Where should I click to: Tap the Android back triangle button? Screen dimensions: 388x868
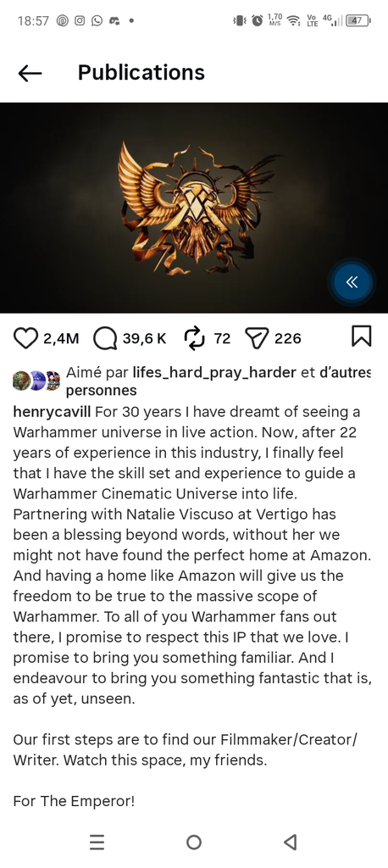tap(290, 842)
